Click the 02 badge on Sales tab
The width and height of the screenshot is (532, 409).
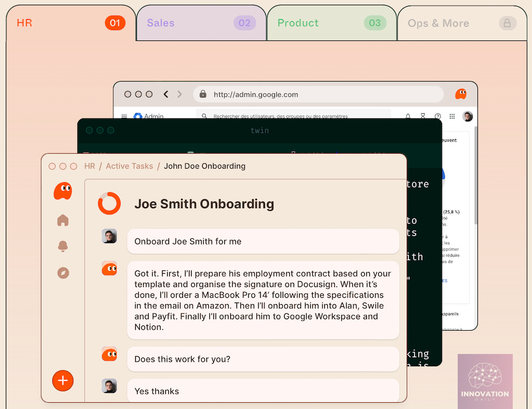(245, 23)
